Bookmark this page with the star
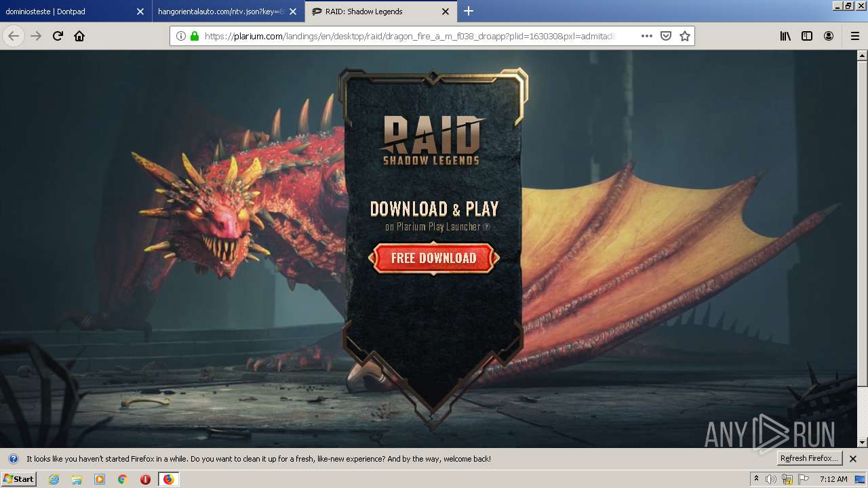 [685, 36]
